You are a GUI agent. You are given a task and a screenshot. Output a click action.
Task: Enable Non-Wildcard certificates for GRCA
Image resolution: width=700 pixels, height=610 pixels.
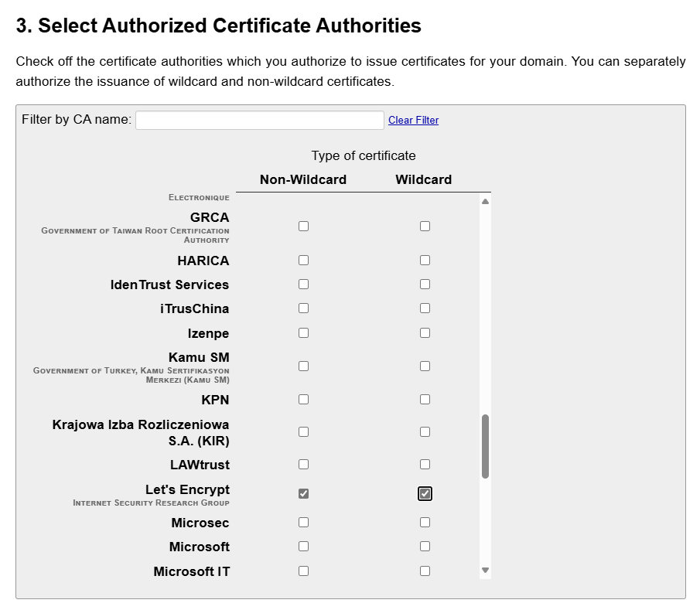(x=303, y=226)
